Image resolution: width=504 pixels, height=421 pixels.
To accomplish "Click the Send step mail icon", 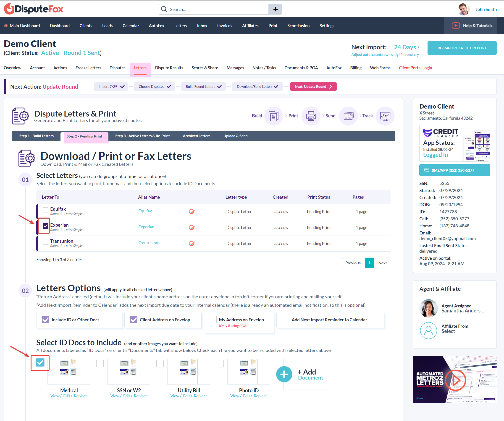I will click(x=348, y=116).
